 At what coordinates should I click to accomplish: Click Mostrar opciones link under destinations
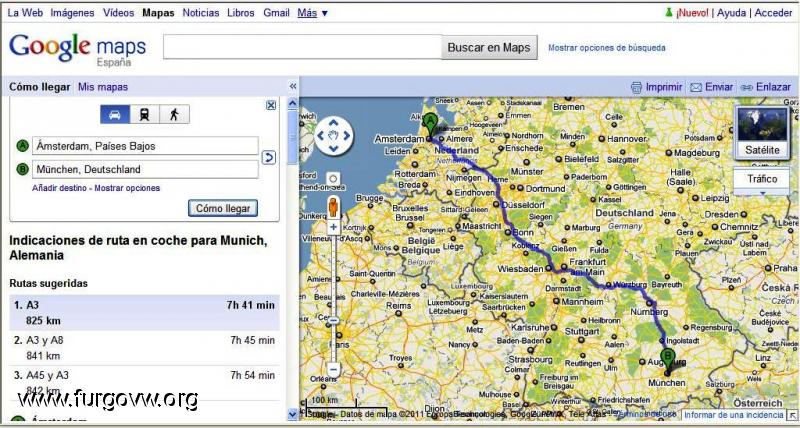127,188
